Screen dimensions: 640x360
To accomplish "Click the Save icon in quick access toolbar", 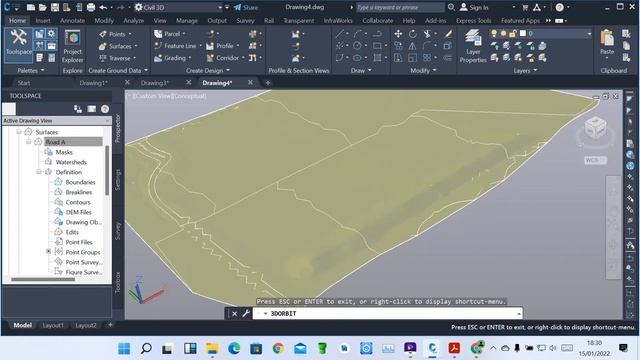I will click(x=54, y=7).
